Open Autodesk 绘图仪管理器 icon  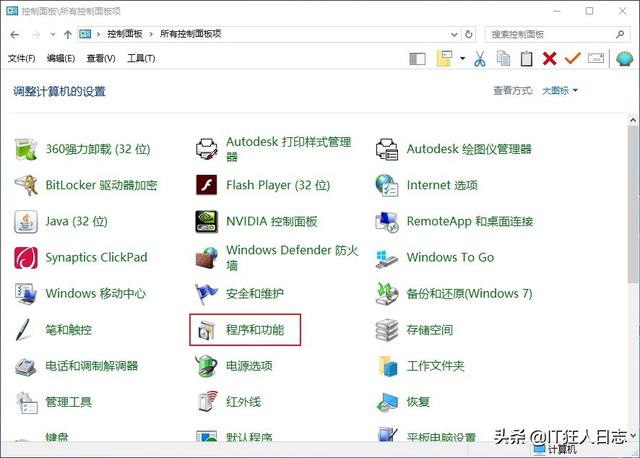tap(387, 149)
